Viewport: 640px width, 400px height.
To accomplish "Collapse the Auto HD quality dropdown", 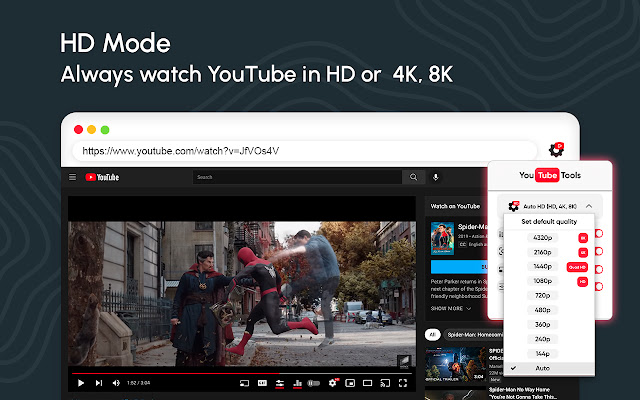I will tap(589, 206).
